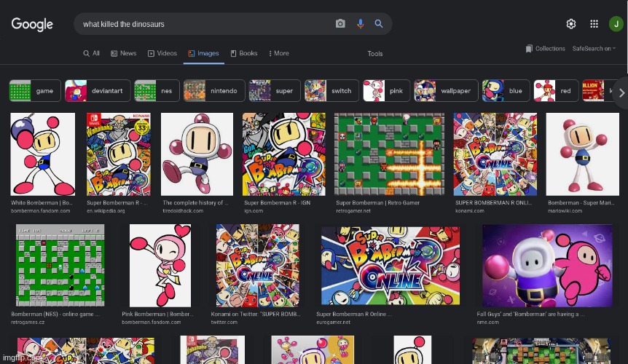628x364 pixels.
Task: Filter by the super chip
Action: click(275, 91)
